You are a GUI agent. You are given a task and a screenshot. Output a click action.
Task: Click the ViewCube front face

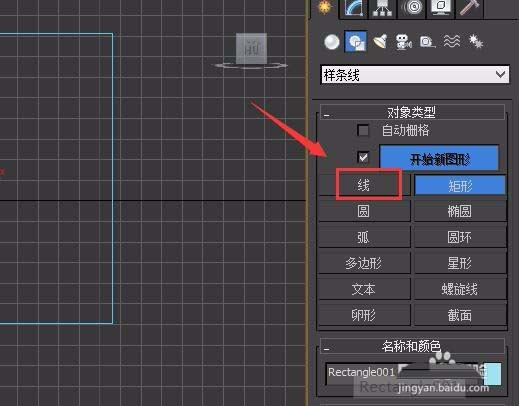tap(251, 48)
